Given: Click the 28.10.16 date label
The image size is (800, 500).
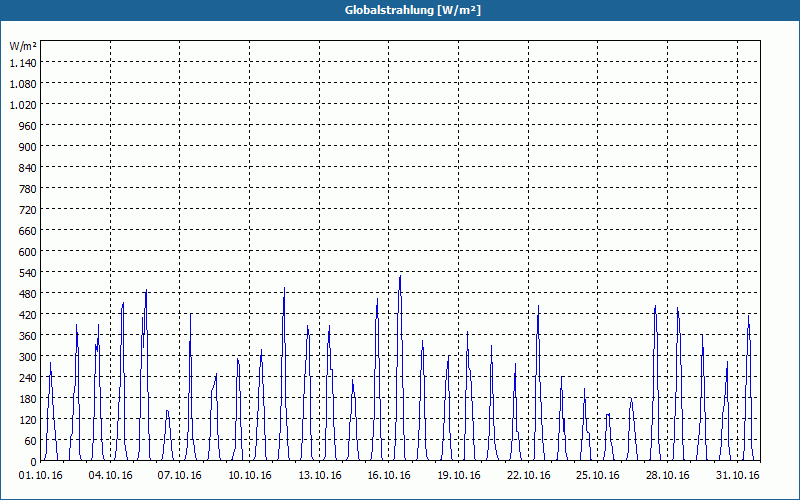Looking at the screenshot, I should point(668,475).
